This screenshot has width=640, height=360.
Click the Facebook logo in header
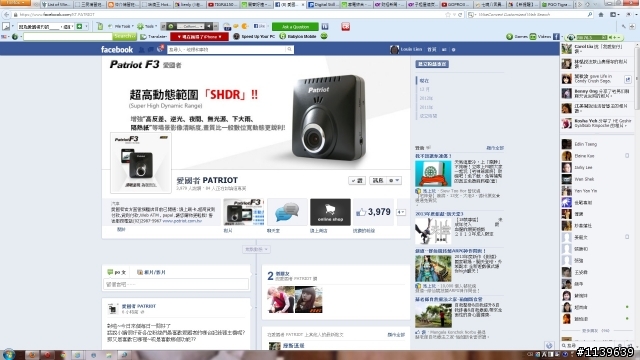[117, 49]
